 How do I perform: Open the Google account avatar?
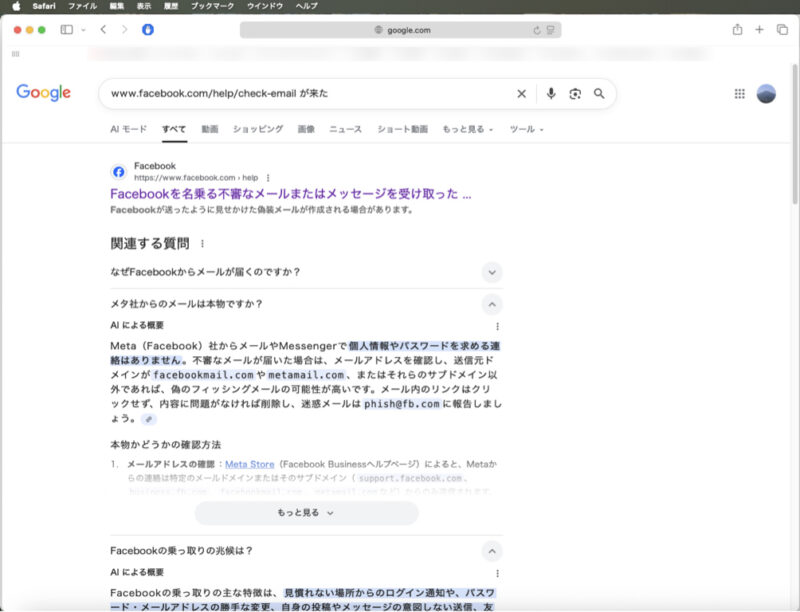[766, 94]
